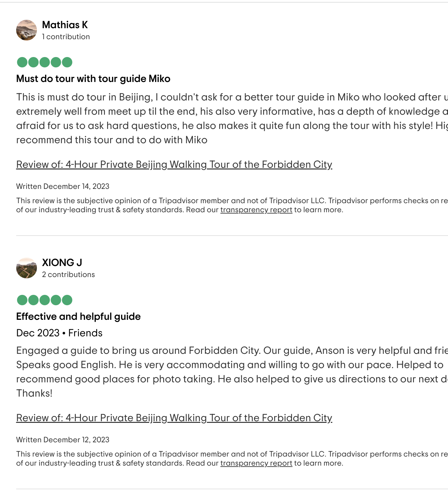Click the five green rating bubbles on Mathias K's review
The image size is (448, 499).
(45, 62)
